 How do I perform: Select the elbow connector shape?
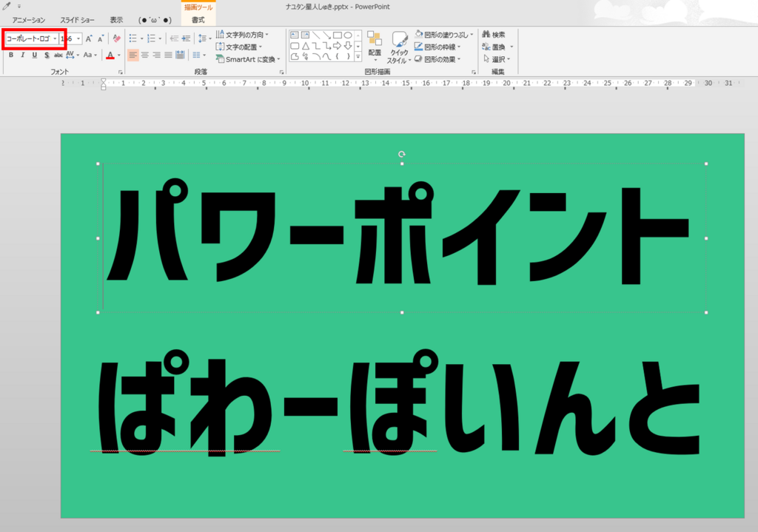315,46
